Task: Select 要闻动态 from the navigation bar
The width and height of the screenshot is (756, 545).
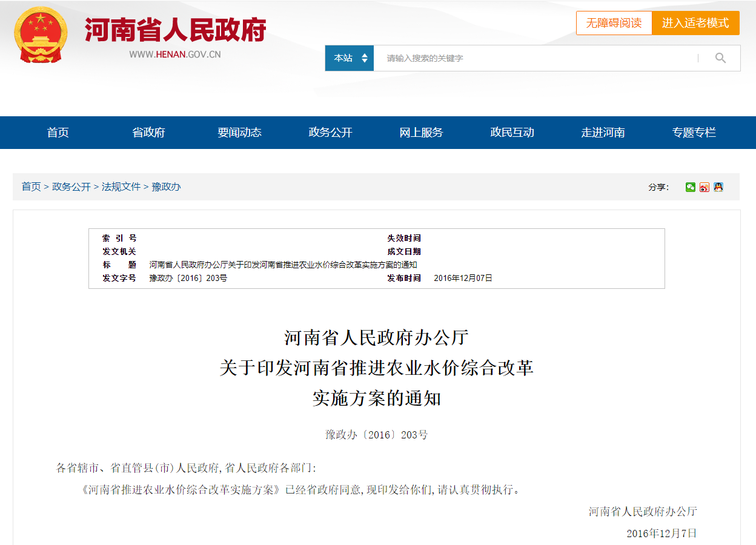Action: point(240,133)
